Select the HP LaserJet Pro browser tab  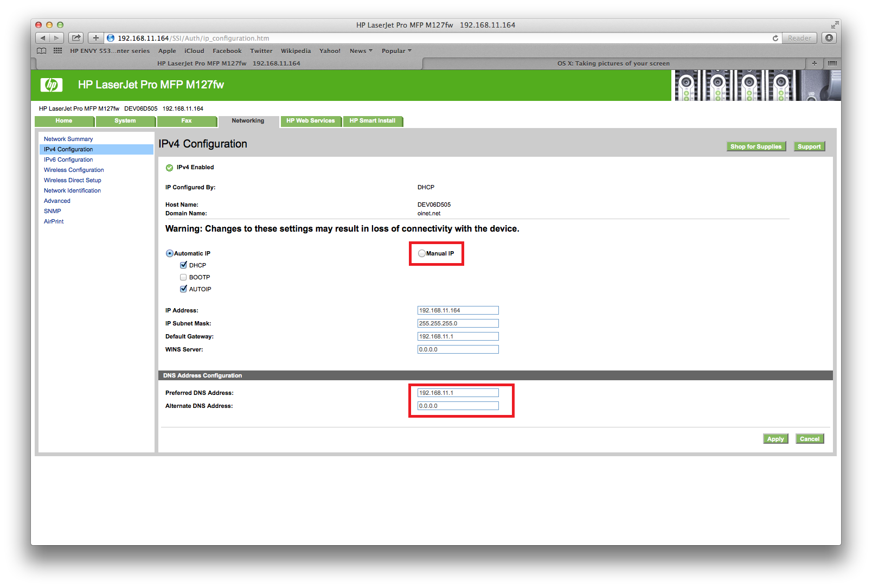pyautogui.click(x=228, y=63)
